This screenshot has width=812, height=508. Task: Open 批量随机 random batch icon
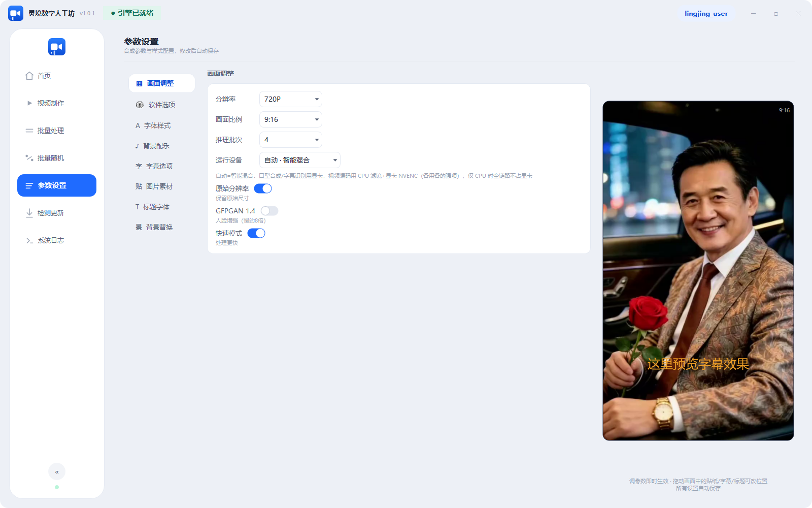point(29,158)
